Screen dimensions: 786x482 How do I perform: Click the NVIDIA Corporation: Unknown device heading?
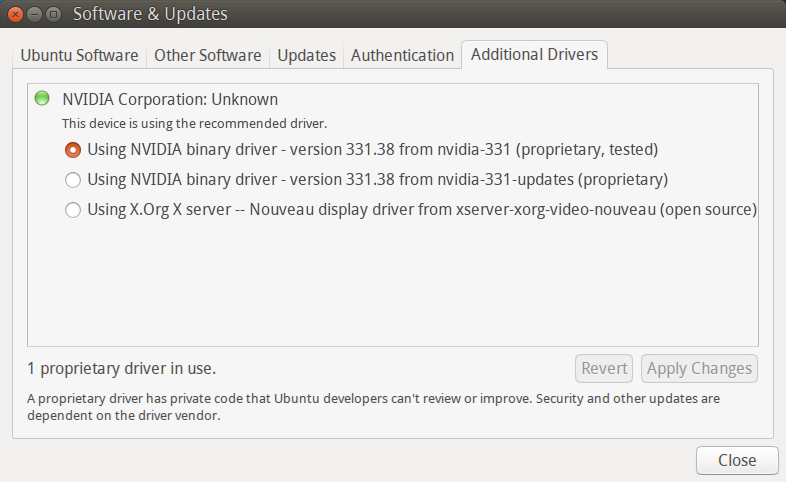170,99
